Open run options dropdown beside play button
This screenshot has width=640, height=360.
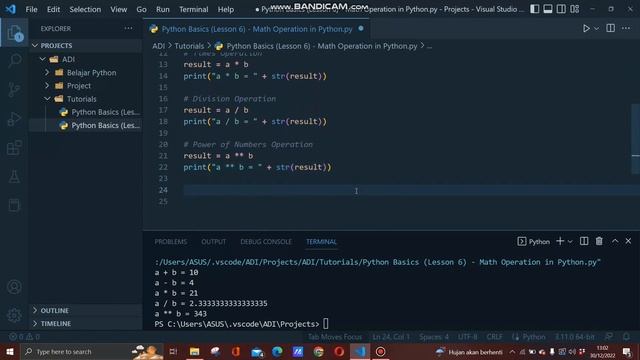597,29
